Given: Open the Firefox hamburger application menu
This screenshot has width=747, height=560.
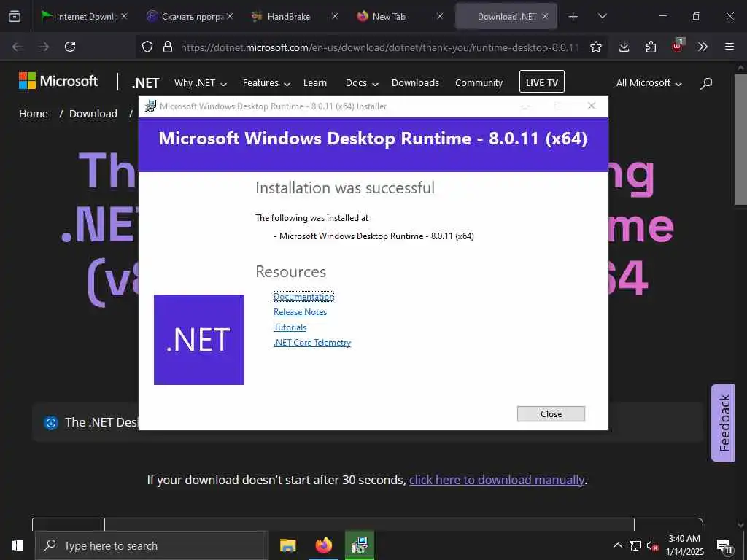Looking at the screenshot, I should (729, 47).
